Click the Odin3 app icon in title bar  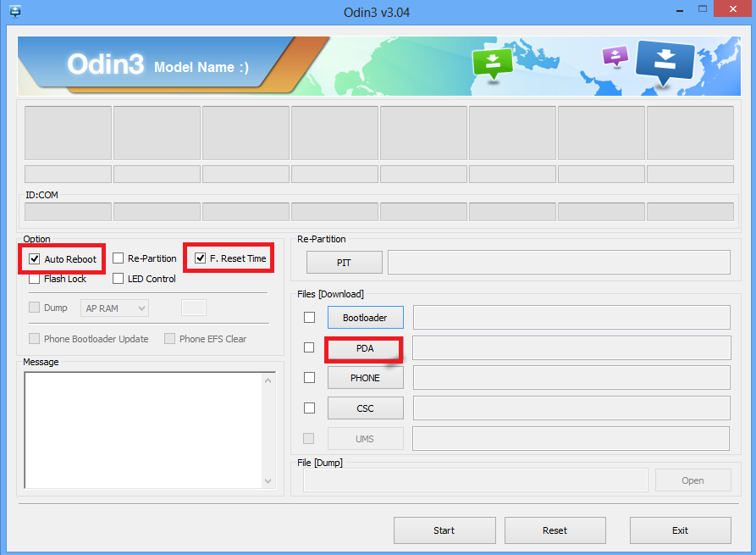click(x=14, y=12)
